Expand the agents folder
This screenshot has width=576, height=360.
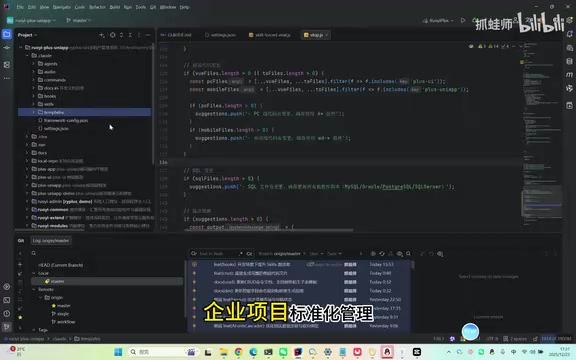(33, 64)
